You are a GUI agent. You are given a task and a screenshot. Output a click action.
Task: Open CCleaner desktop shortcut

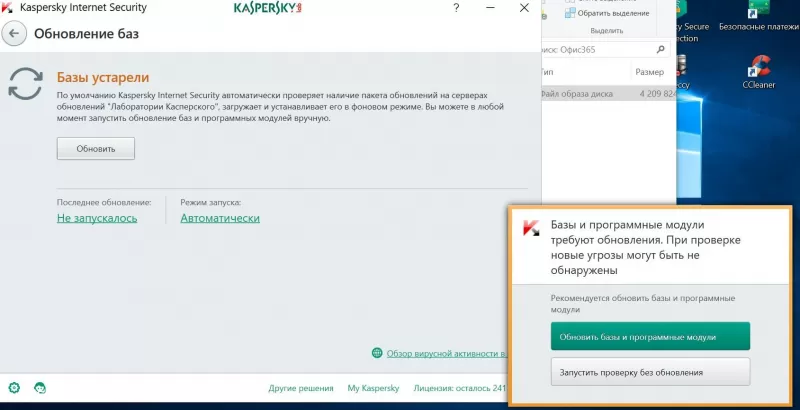[759, 72]
